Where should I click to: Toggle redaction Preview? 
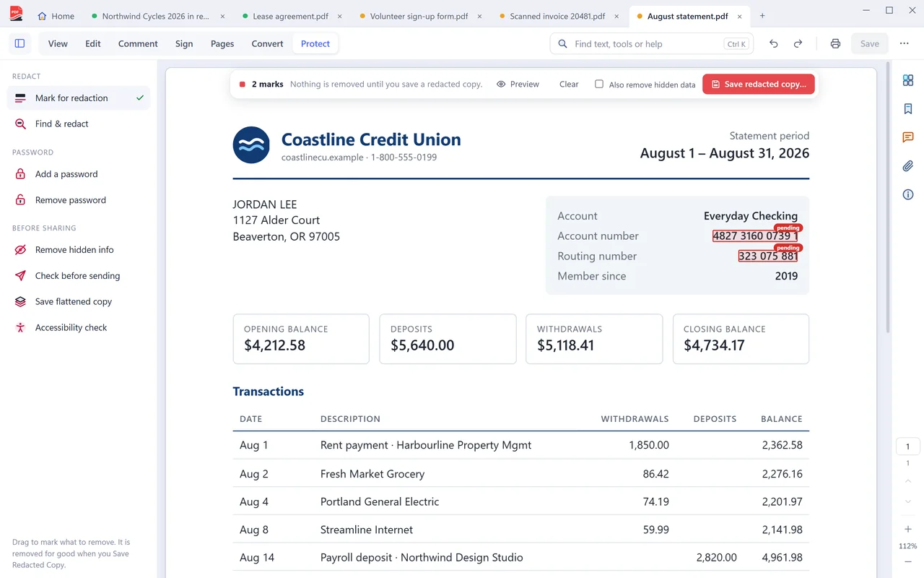[518, 84]
